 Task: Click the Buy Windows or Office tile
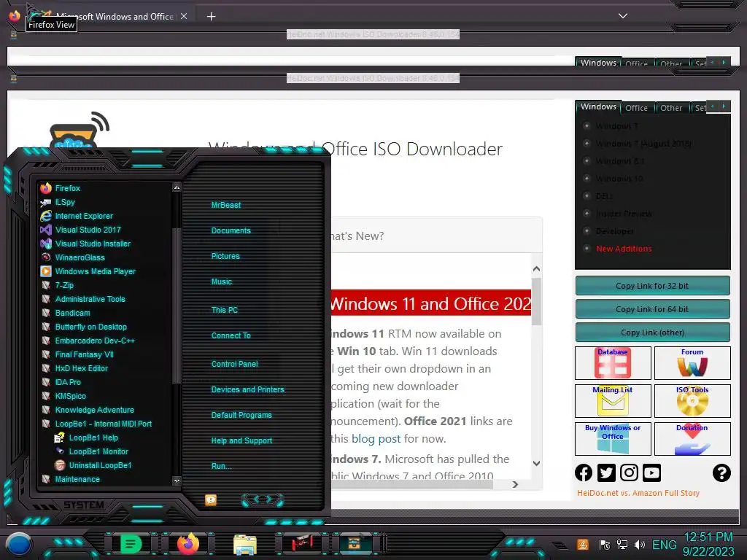pos(613,438)
